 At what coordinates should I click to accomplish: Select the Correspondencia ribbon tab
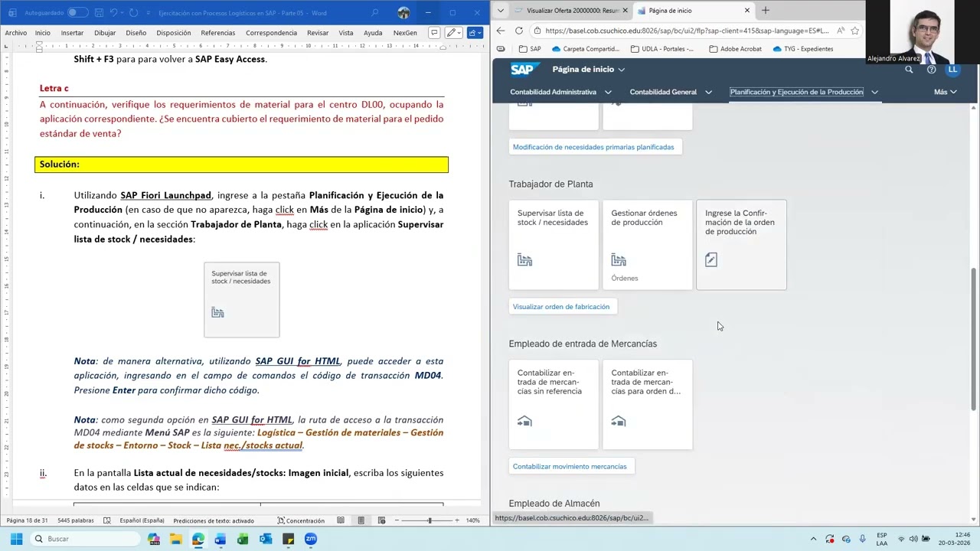click(x=271, y=33)
